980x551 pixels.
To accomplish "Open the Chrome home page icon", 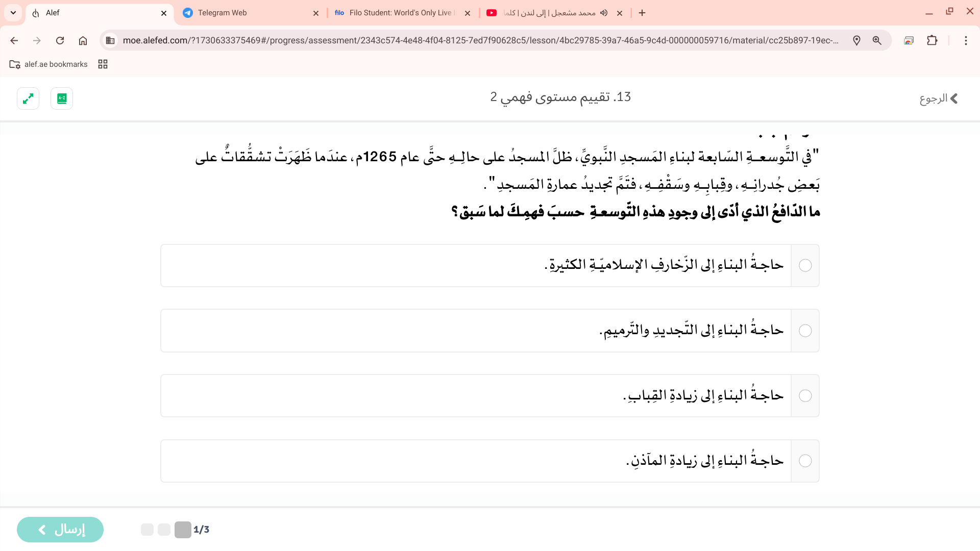I will [83, 40].
